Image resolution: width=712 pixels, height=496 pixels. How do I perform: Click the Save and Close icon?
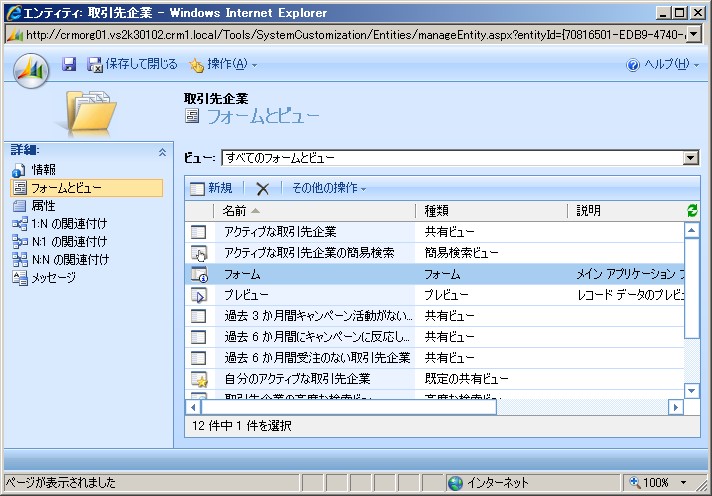(x=94, y=65)
